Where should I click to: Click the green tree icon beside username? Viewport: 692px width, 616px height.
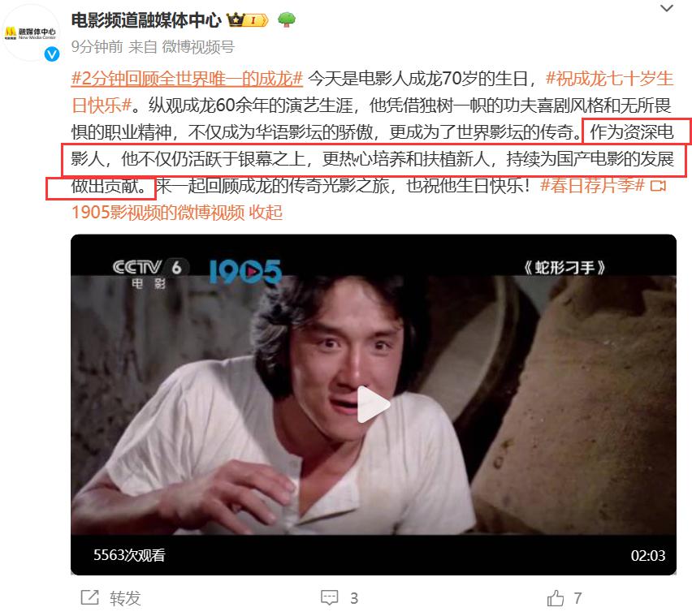coord(287,19)
